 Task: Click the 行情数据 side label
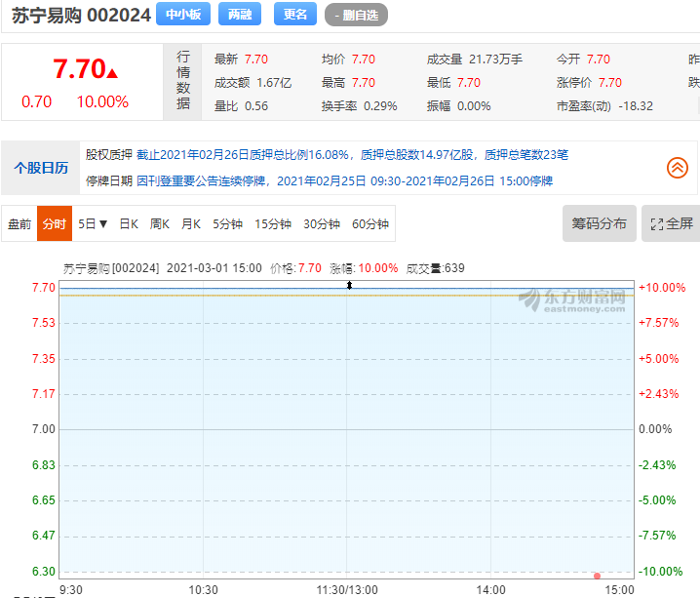(x=182, y=80)
